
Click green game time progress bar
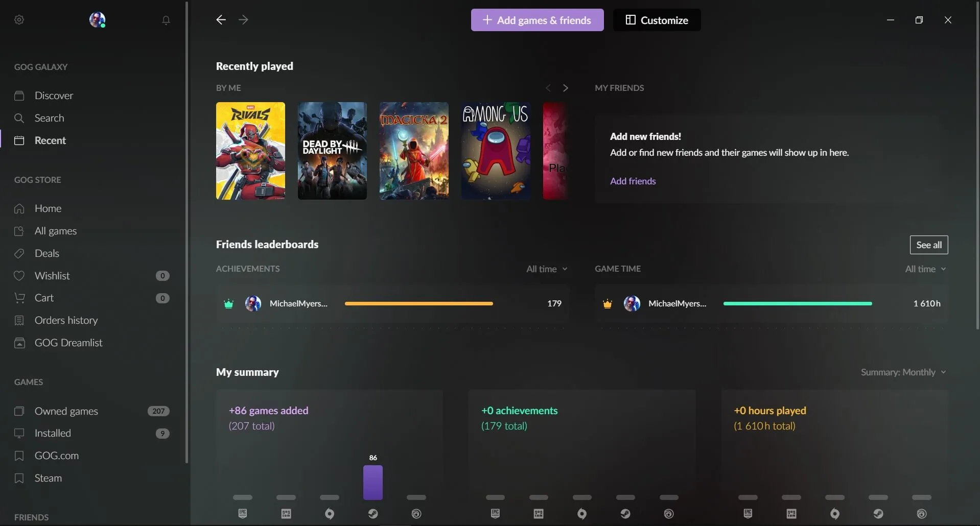tap(798, 303)
